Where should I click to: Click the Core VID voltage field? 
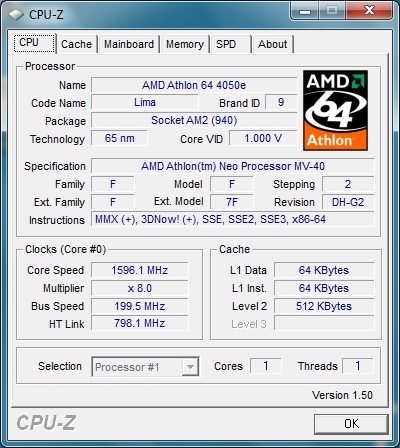point(263,138)
